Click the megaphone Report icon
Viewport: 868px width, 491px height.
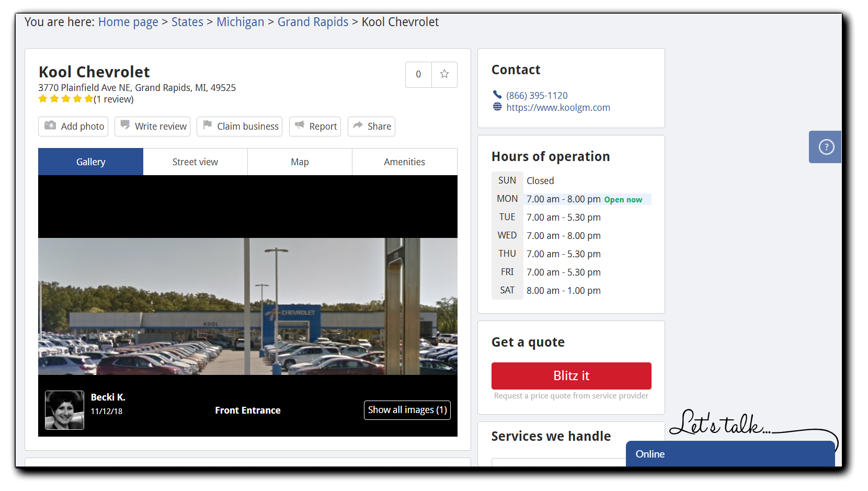pos(300,125)
